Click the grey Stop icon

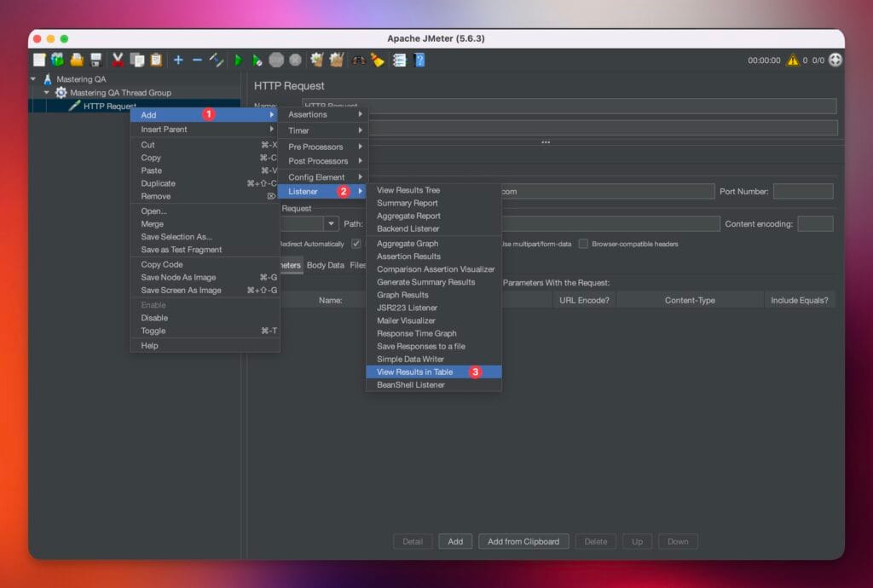276,61
